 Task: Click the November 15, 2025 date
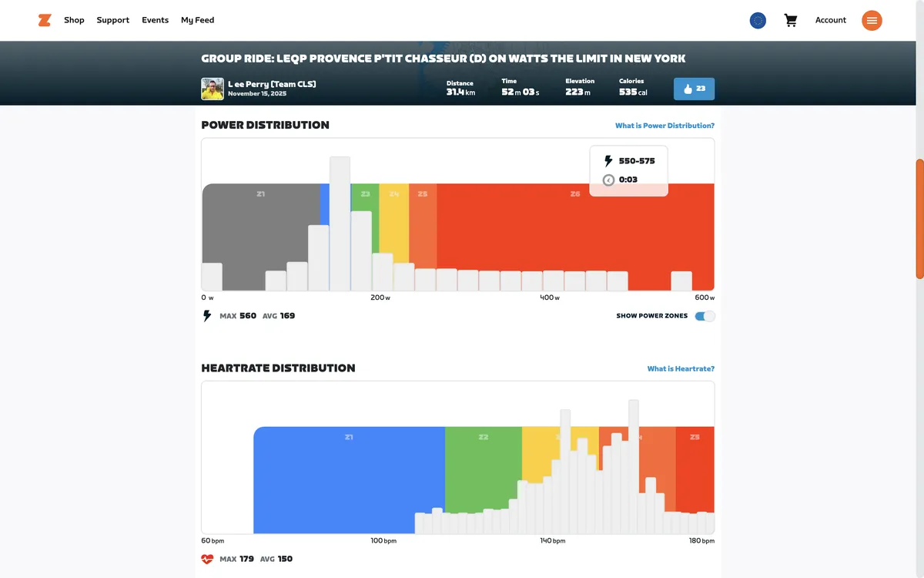(x=257, y=94)
